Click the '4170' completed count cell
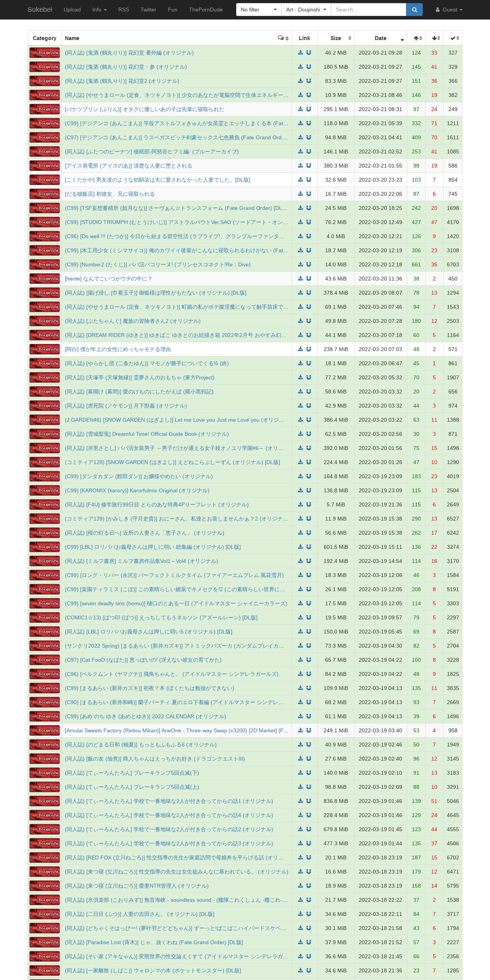Screen dimensions: 490x980 (453, 222)
